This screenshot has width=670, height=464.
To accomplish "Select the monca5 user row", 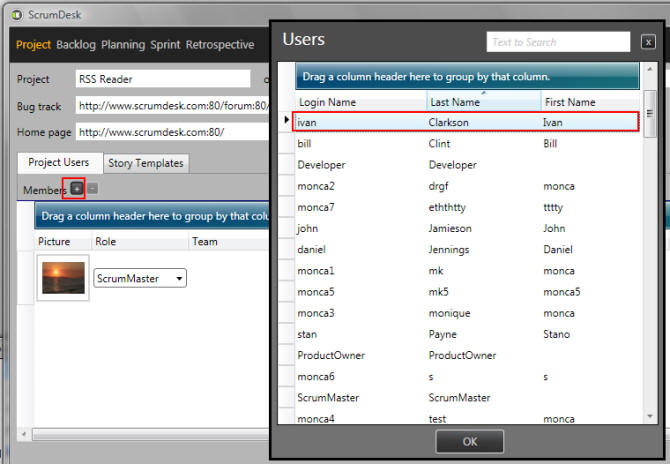I will (x=467, y=292).
